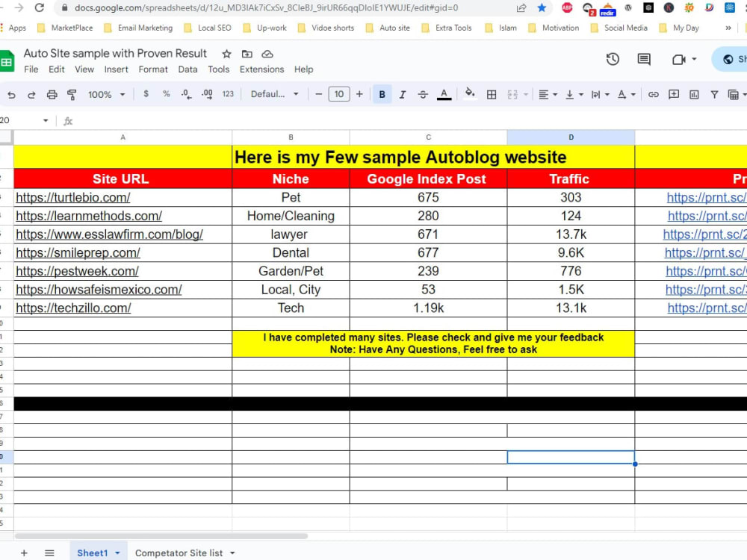
Task: Click the Move to folder icon
Action: (x=247, y=54)
